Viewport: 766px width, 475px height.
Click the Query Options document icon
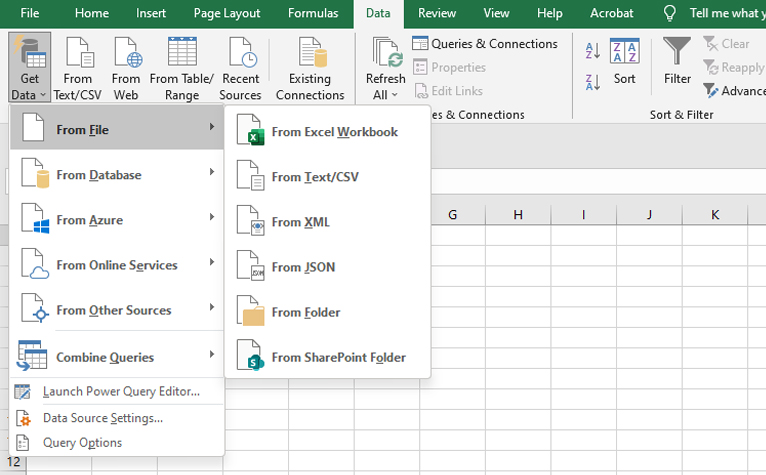pos(22,443)
